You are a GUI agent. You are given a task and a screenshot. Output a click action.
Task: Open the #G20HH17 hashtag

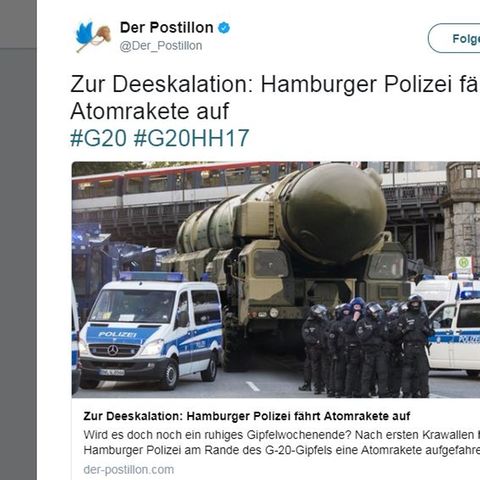pos(191,138)
